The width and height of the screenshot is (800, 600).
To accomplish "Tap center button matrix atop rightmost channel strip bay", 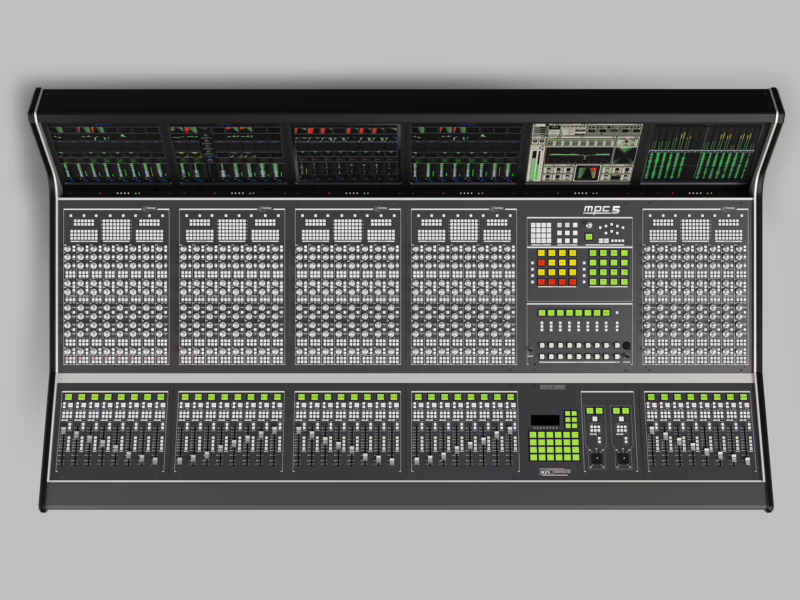I will (695, 230).
